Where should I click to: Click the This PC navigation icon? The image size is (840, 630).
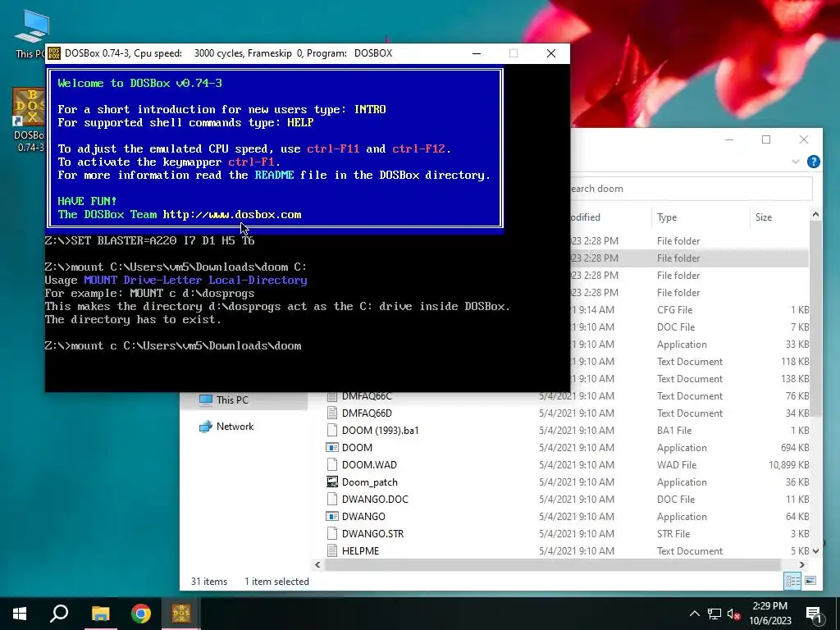[206, 399]
